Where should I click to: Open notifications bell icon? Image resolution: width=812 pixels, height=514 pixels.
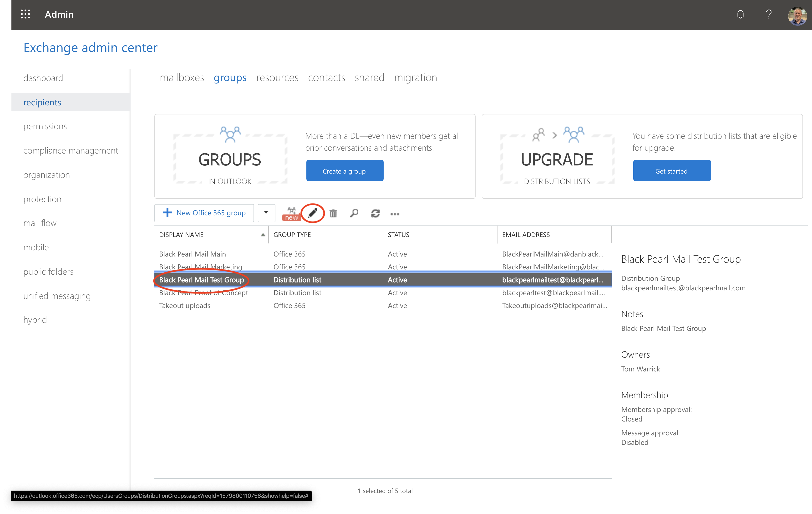tap(740, 14)
